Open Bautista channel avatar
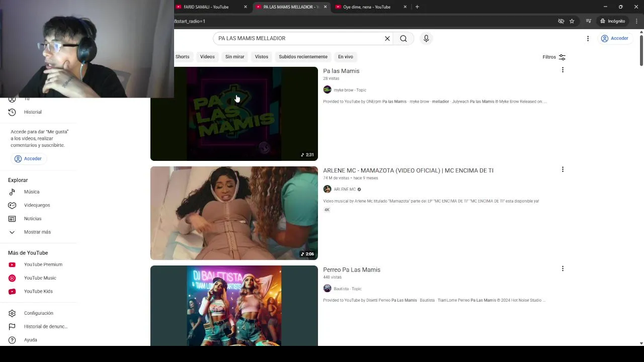This screenshot has height=362, width=644. (x=327, y=289)
